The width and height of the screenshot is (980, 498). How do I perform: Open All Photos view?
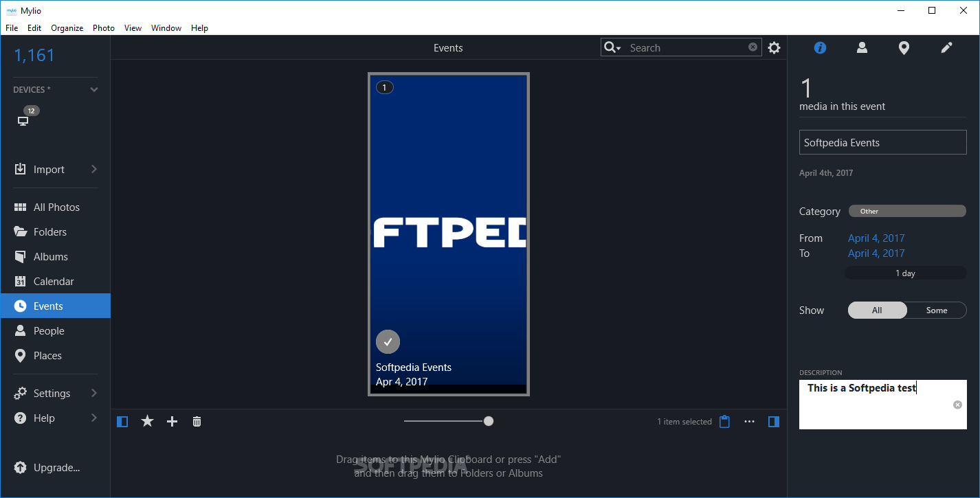[56, 207]
